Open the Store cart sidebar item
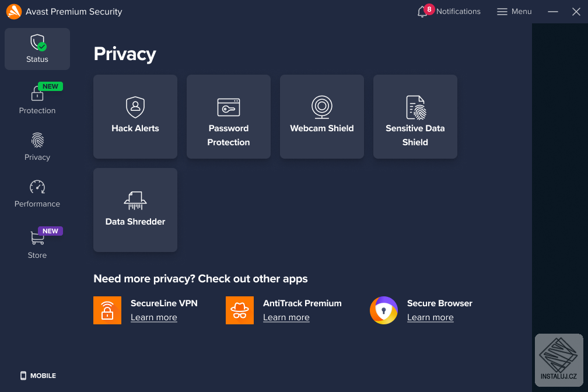Image resolution: width=588 pixels, height=392 pixels. click(37, 243)
